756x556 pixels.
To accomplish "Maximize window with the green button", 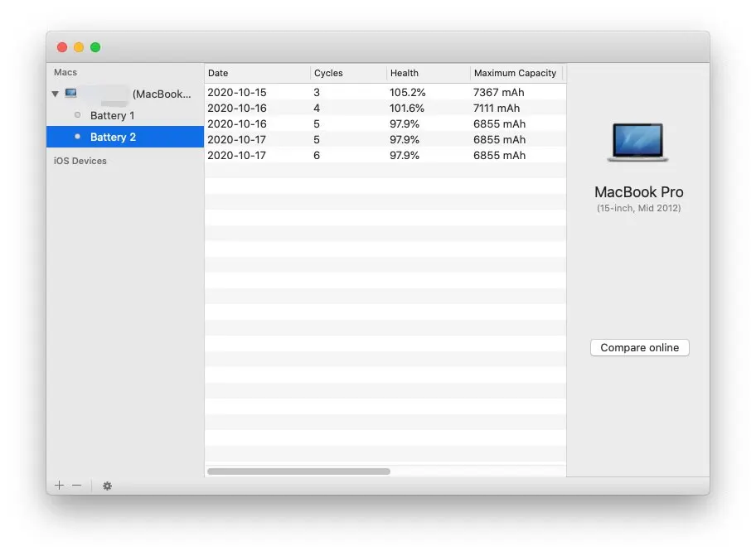I will click(95, 47).
